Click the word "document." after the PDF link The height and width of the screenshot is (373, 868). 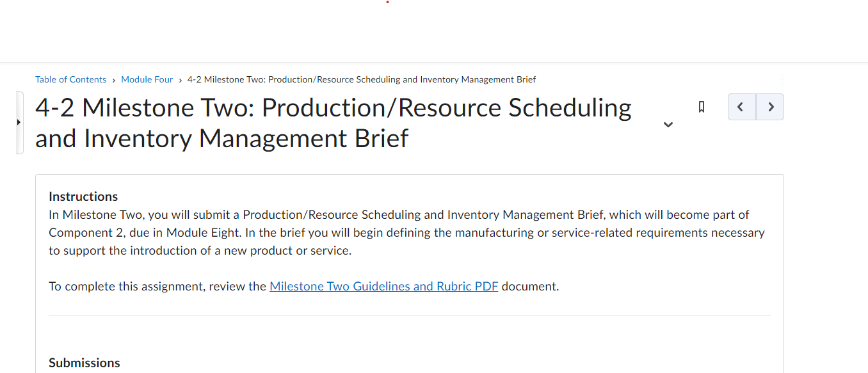(530, 286)
